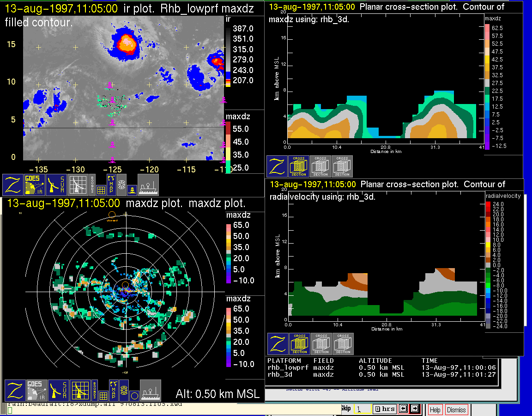Image resolution: width=532 pixels, height=416 pixels.
Task: Step forward with the right arrow button
Action: (x=414, y=409)
